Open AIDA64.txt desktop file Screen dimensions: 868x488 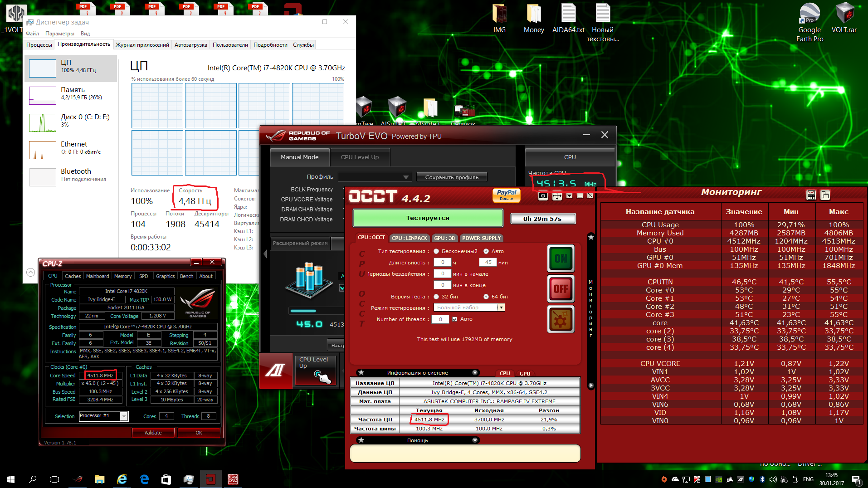coord(568,19)
